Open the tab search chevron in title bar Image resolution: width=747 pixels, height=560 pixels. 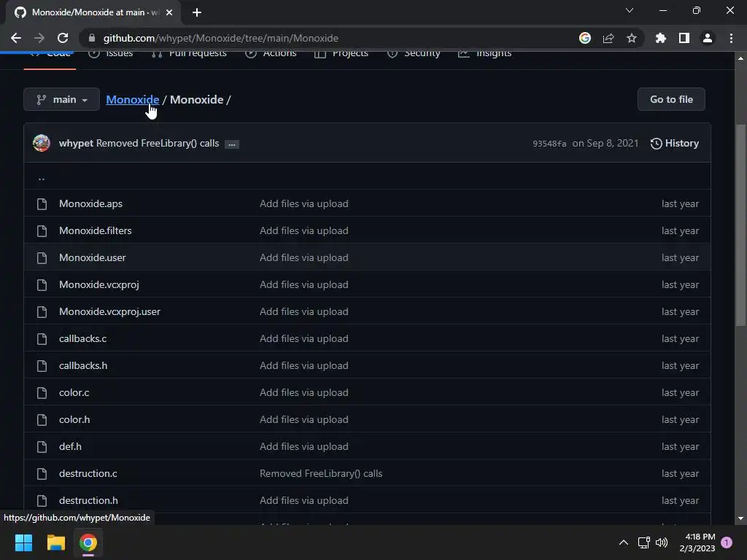pyautogui.click(x=630, y=10)
